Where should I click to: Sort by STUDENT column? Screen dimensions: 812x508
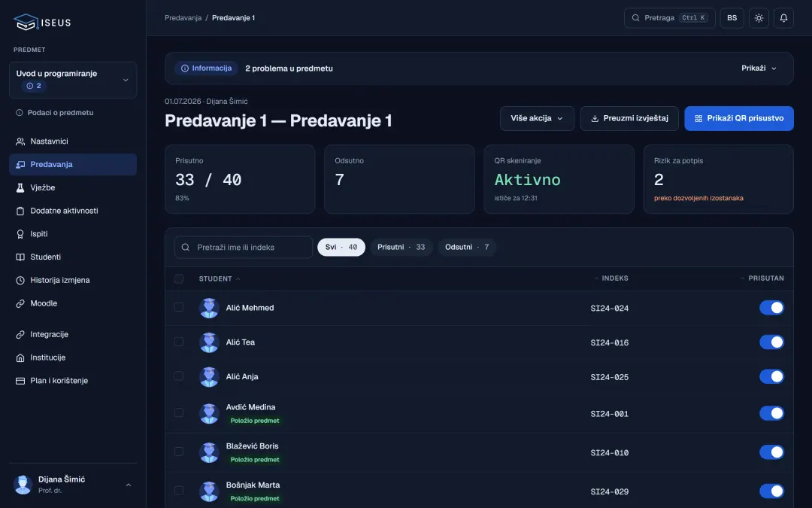pyautogui.click(x=220, y=279)
